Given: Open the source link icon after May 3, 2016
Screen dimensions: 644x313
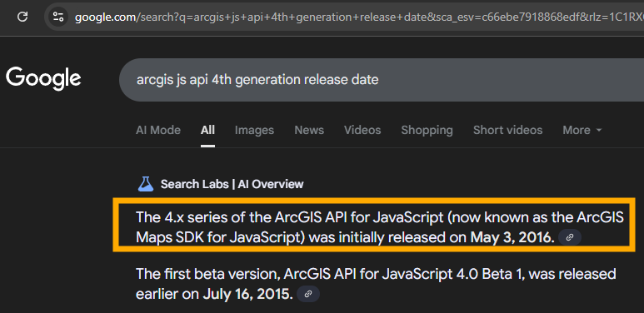Looking at the screenshot, I should [x=570, y=237].
